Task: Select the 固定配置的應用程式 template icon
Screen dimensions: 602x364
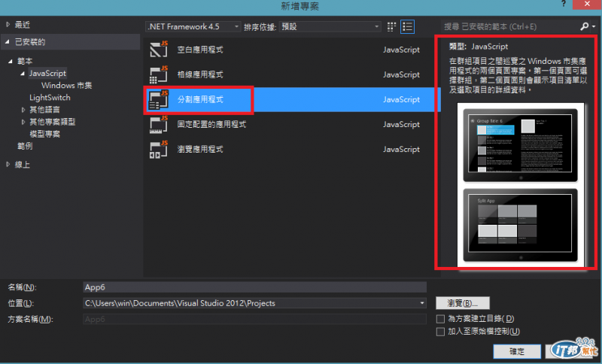Action: coord(159,124)
